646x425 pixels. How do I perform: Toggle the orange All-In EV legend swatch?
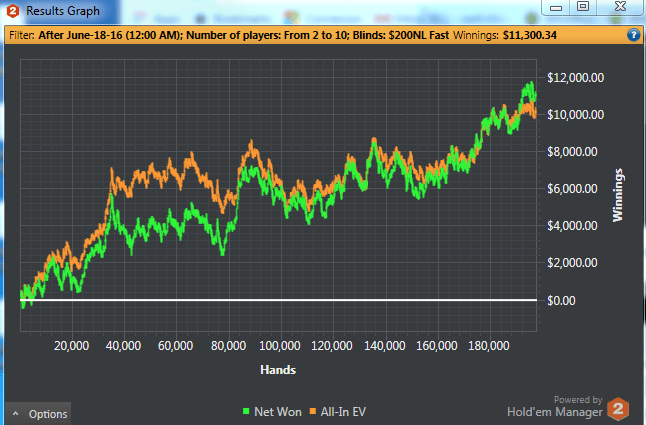point(313,411)
